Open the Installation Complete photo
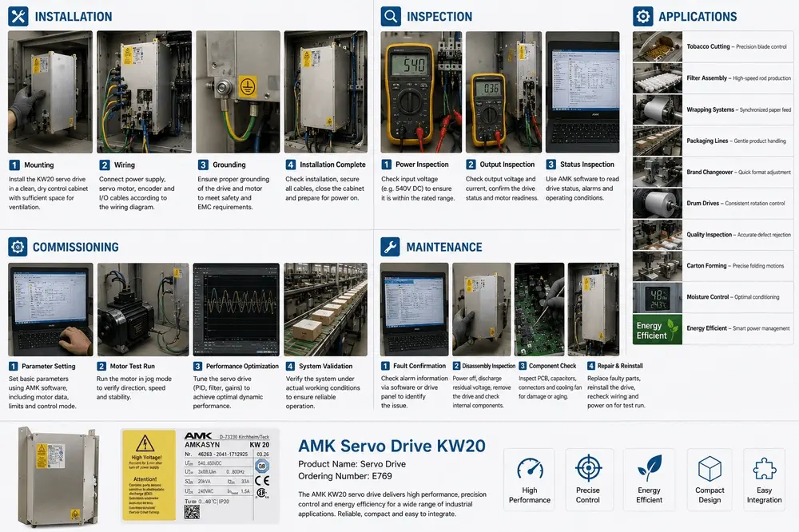Screen dimensions: 799x532 coord(326,92)
